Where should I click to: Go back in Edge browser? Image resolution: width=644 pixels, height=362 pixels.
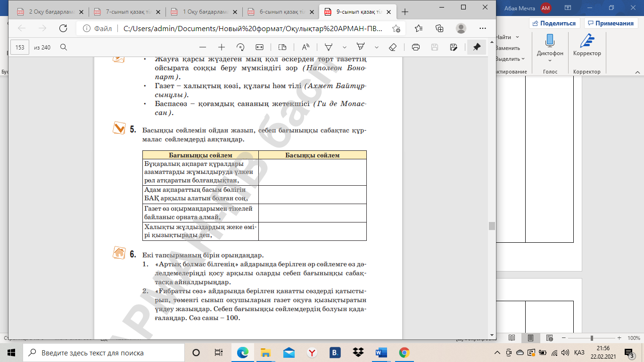click(x=22, y=28)
